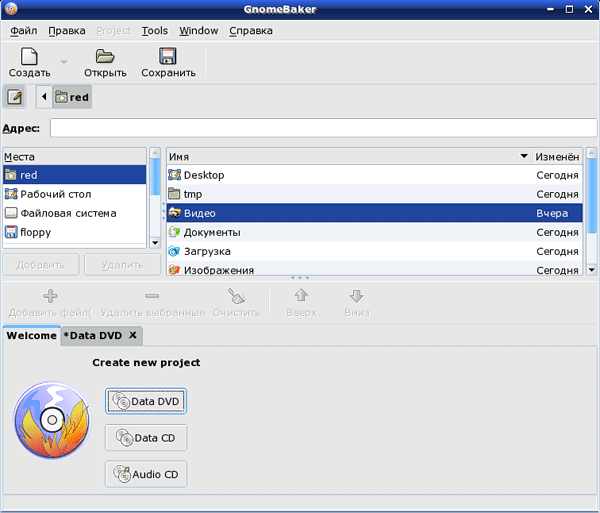The height and width of the screenshot is (513, 600).
Task: Click the Документы folder icon
Action: click(174, 232)
